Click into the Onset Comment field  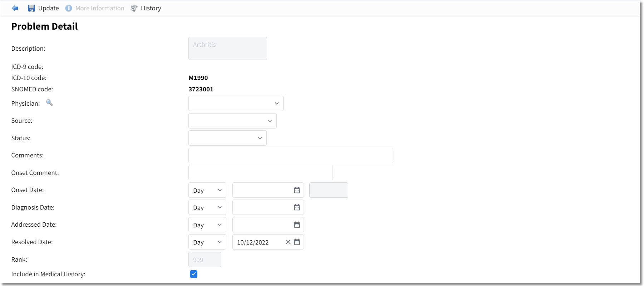[261, 173]
